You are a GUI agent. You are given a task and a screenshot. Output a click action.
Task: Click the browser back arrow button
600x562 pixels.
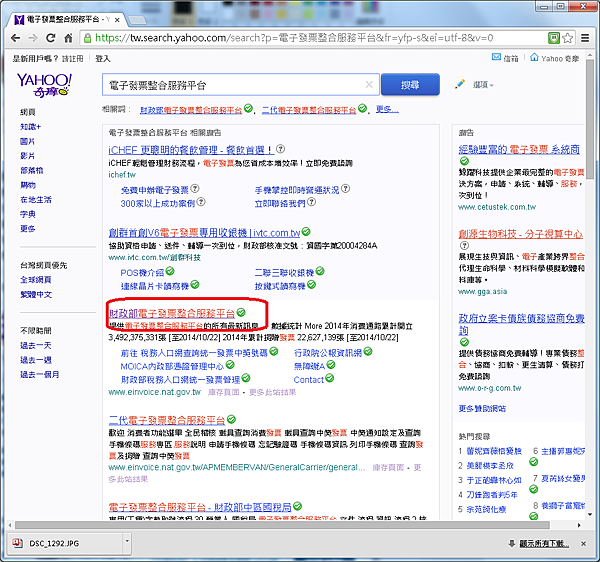tap(17, 38)
